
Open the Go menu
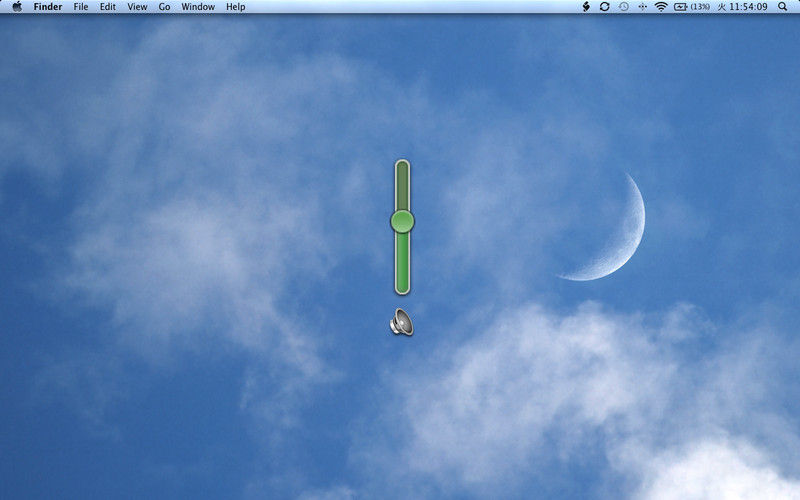[164, 7]
